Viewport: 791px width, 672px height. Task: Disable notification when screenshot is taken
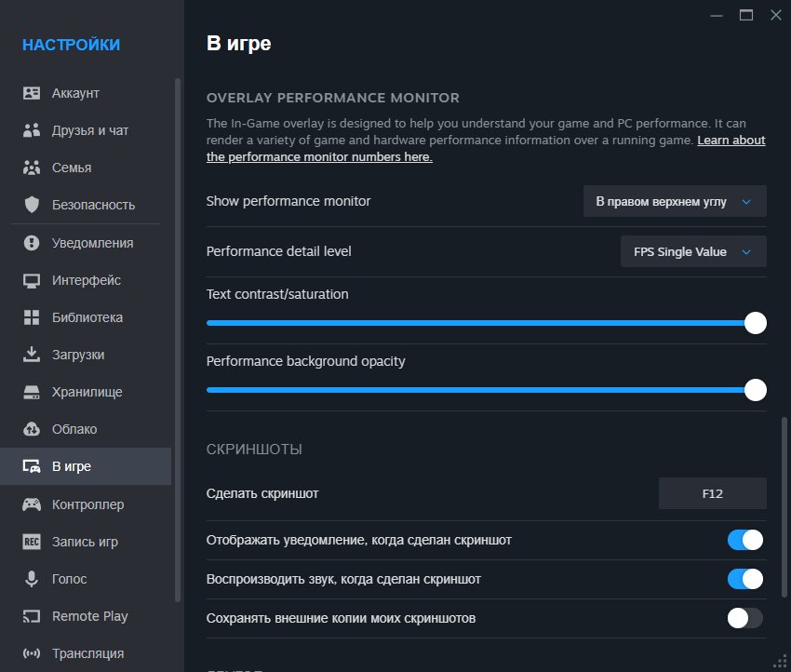tap(744, 540)
